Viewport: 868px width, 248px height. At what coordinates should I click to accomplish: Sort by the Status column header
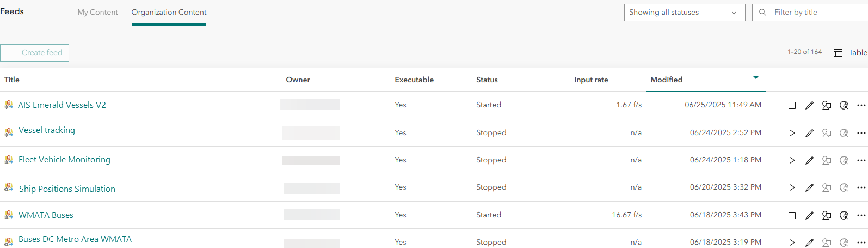tap(487, 80)
